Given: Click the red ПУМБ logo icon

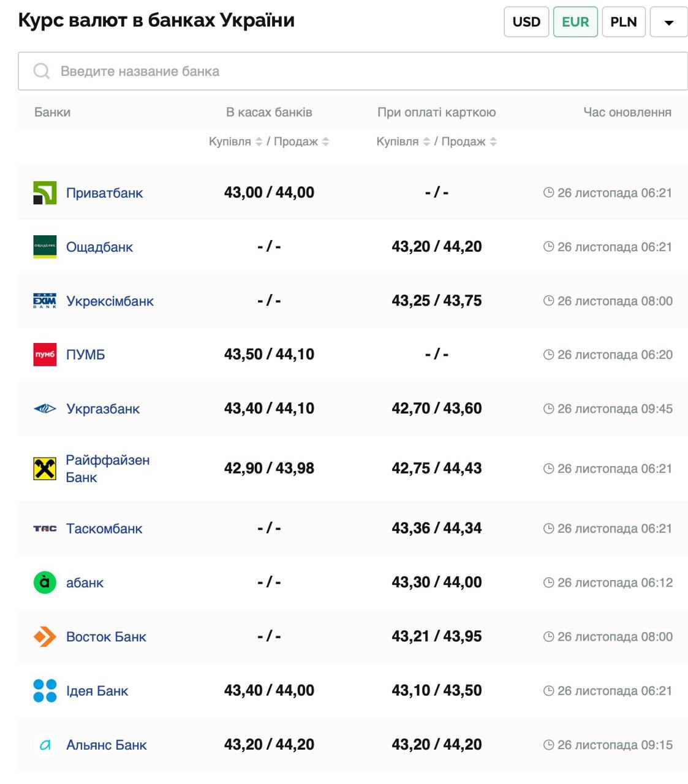Looking at the screenshot, I should point(45,355).
